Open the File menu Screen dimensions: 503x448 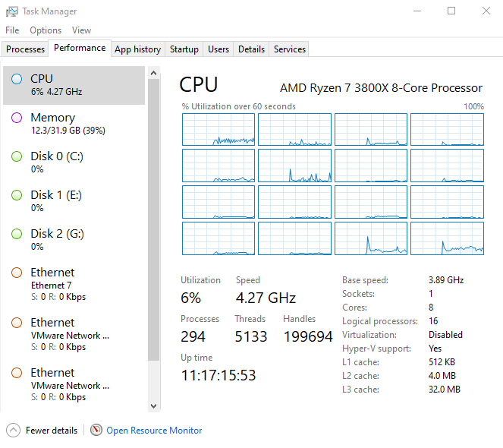click(12, 30)
